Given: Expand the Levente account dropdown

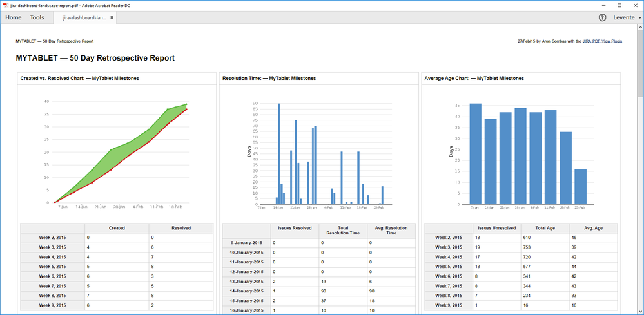Looking at the screenshot, I should tap(627, 17).
